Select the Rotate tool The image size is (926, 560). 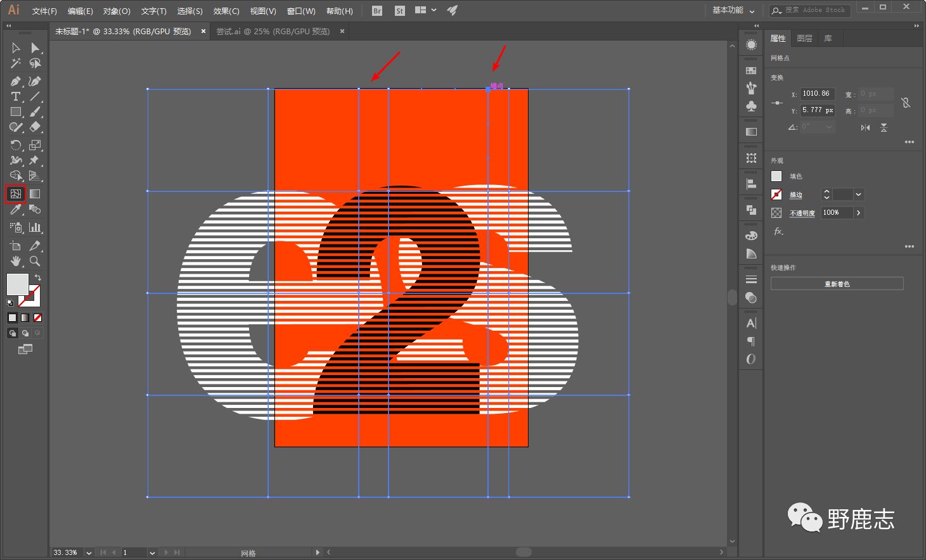pos(16,145)
